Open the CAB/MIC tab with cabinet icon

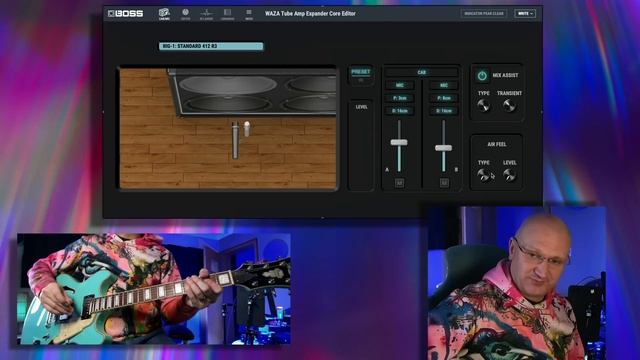pos(164,14)
